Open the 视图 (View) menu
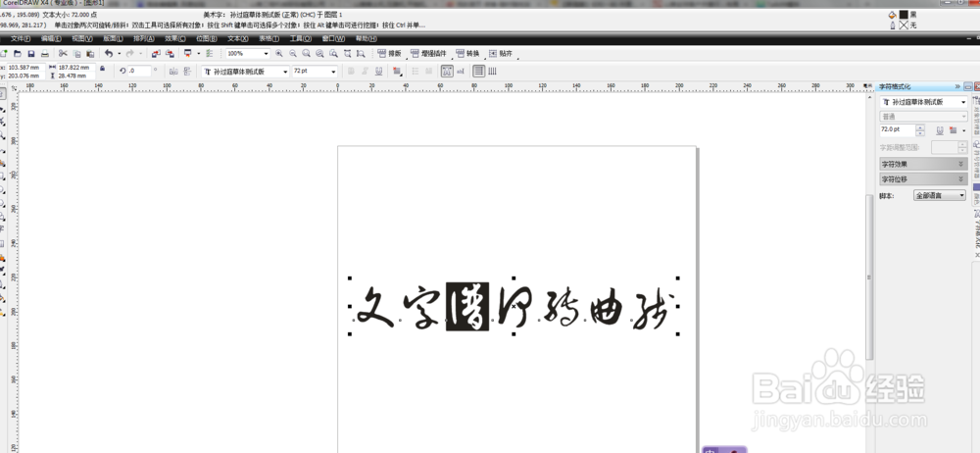 [x=82, y=39]
